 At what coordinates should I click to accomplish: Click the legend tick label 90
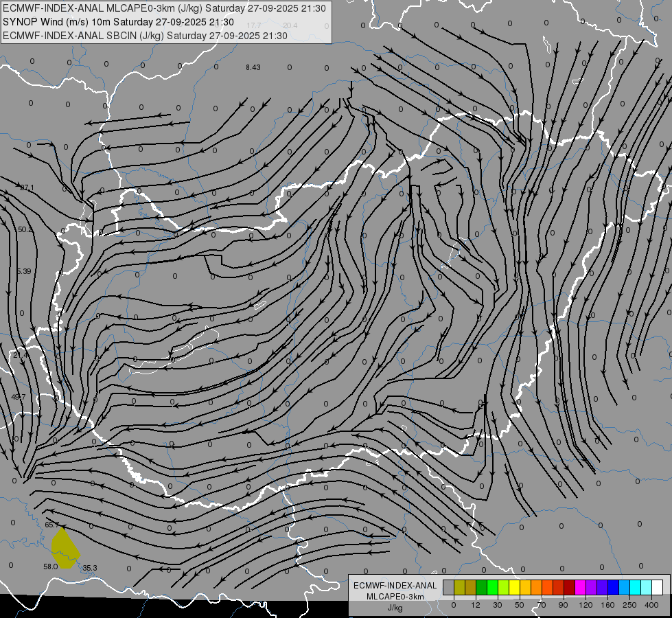click(563, 606)
